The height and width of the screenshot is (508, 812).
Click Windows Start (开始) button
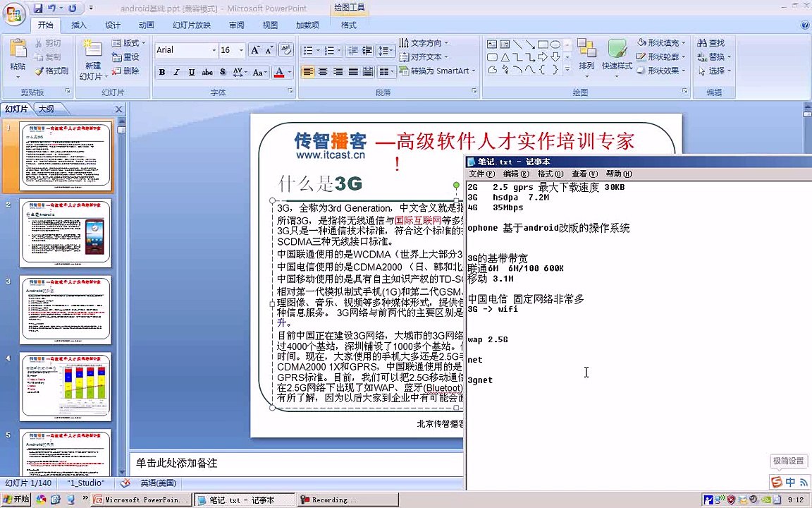coord(16,500)
